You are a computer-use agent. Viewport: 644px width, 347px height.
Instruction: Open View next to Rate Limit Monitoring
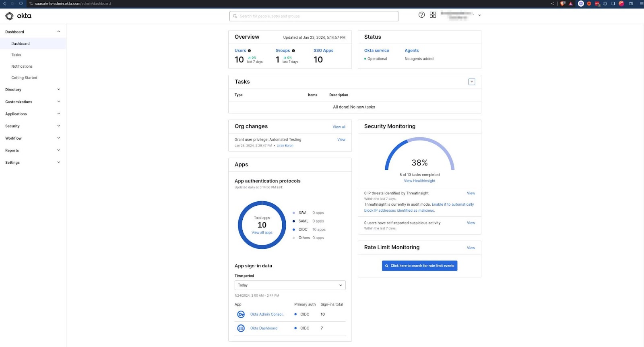[x=471, y=248]
